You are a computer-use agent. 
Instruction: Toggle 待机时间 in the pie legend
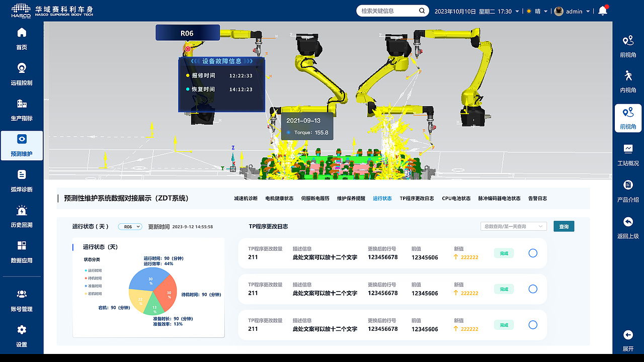point(94,278)
